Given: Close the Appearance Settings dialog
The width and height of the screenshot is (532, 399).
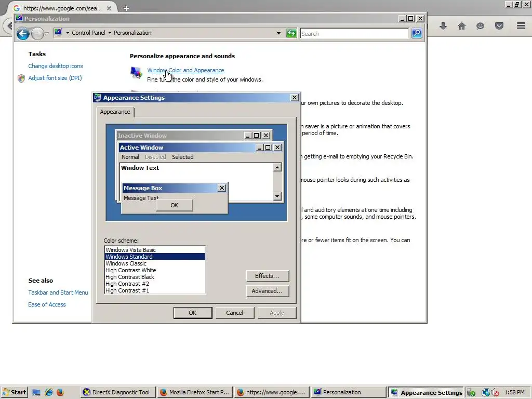Looking at the screenshot, I should [x=295, y=98].
